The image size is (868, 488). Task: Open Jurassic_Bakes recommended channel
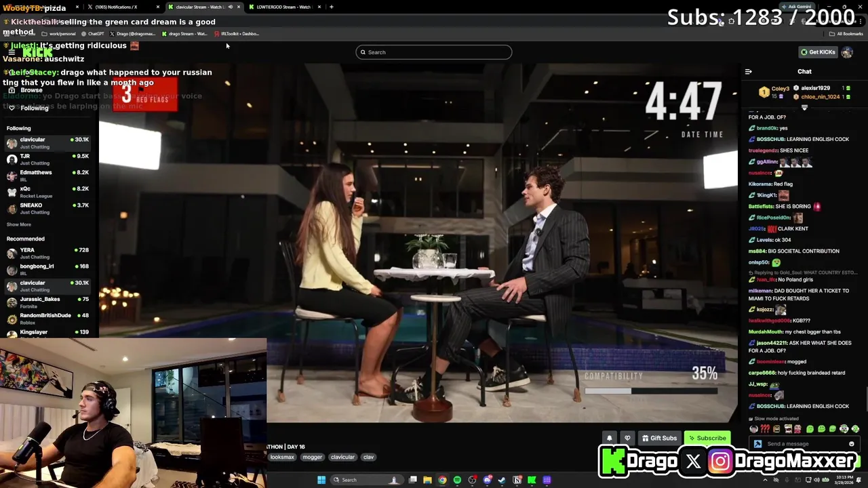tap(47, 302)
